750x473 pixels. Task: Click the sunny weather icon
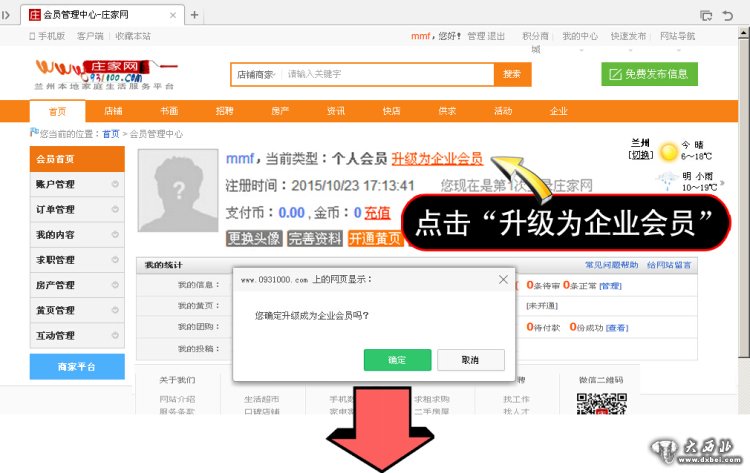pyautogui.click(x=667, y=152)
